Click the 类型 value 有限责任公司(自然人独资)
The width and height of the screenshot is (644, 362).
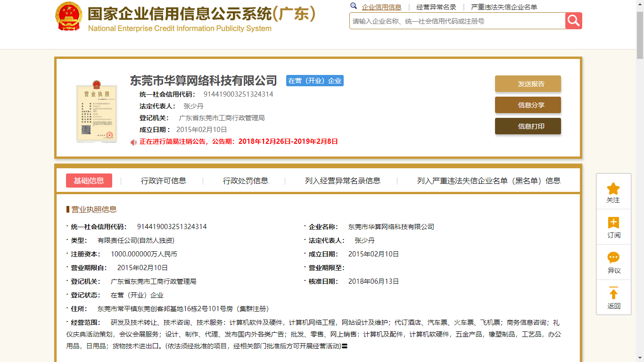point(136,240)
